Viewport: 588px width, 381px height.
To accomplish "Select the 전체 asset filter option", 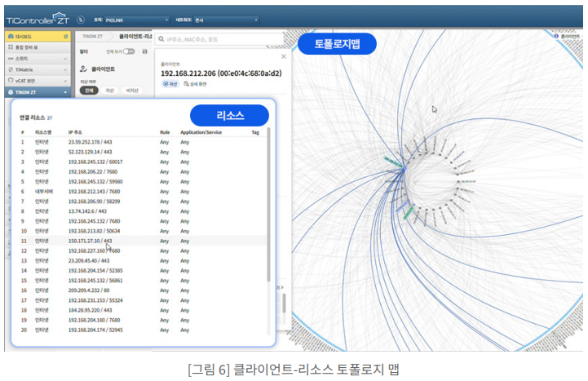I will coord(88,91).
